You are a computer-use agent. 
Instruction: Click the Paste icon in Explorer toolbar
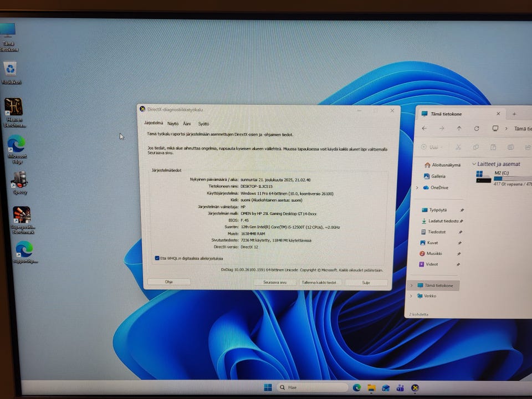[x=493, y=147]
